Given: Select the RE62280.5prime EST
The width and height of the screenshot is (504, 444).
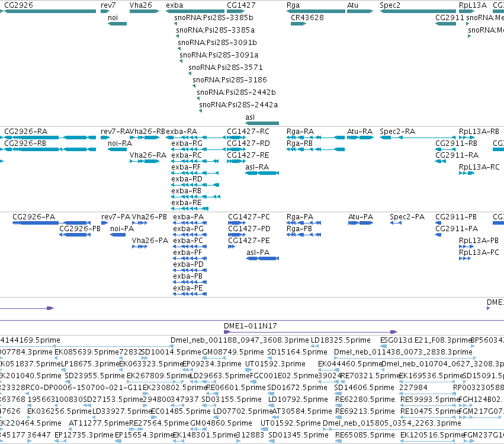Looking at the screenshot, I should (338, 405).
